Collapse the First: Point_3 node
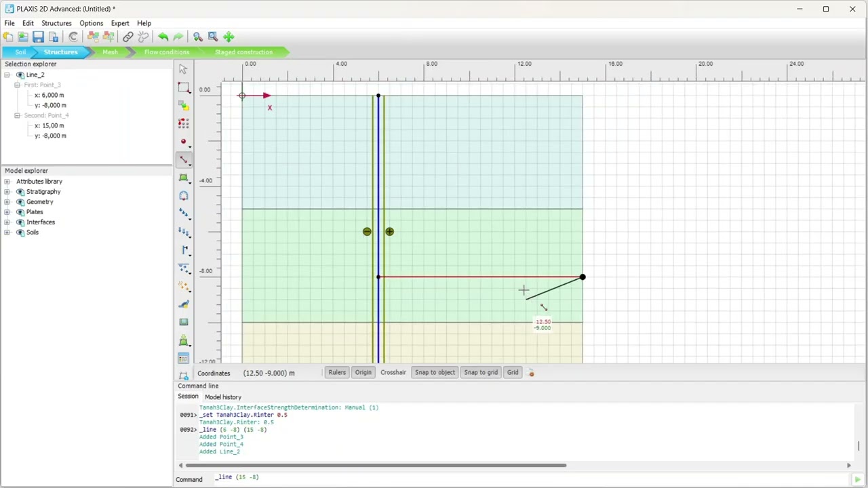Screen dimensions: 868x488 (17, 85)
